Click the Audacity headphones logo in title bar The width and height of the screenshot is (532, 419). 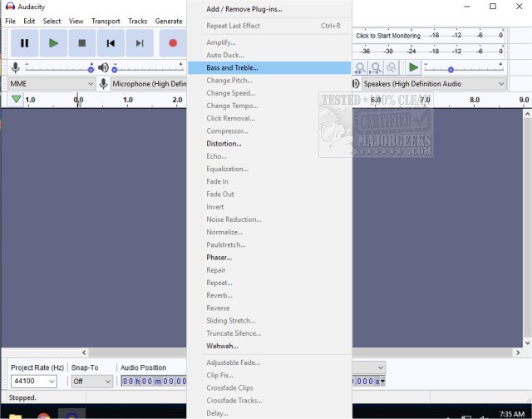[10, 6]
